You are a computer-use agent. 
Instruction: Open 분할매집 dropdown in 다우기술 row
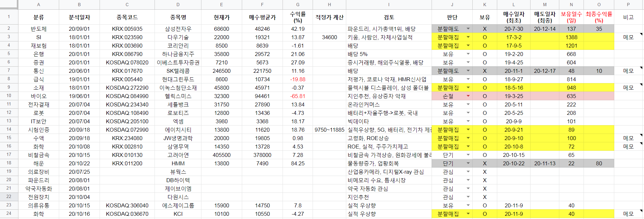468,37
